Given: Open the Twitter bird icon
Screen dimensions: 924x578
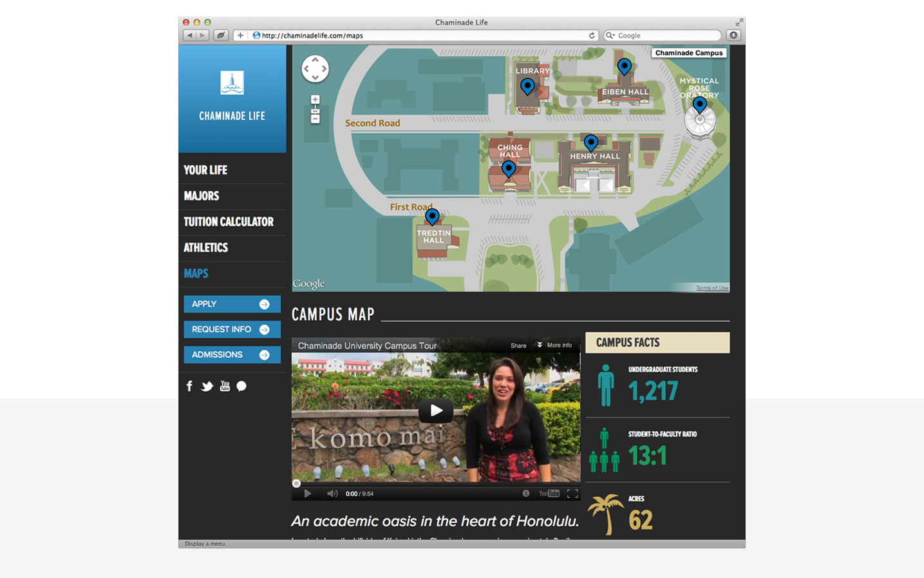Looking at the screenshot, I should point(207,387).
